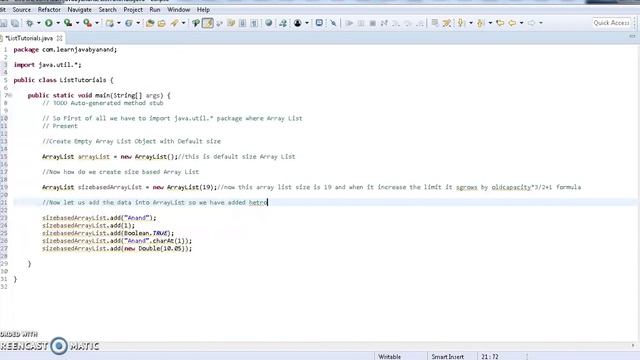Click the Save icon in the toolbar
The image size is (640, 360).
pos(4,23)
